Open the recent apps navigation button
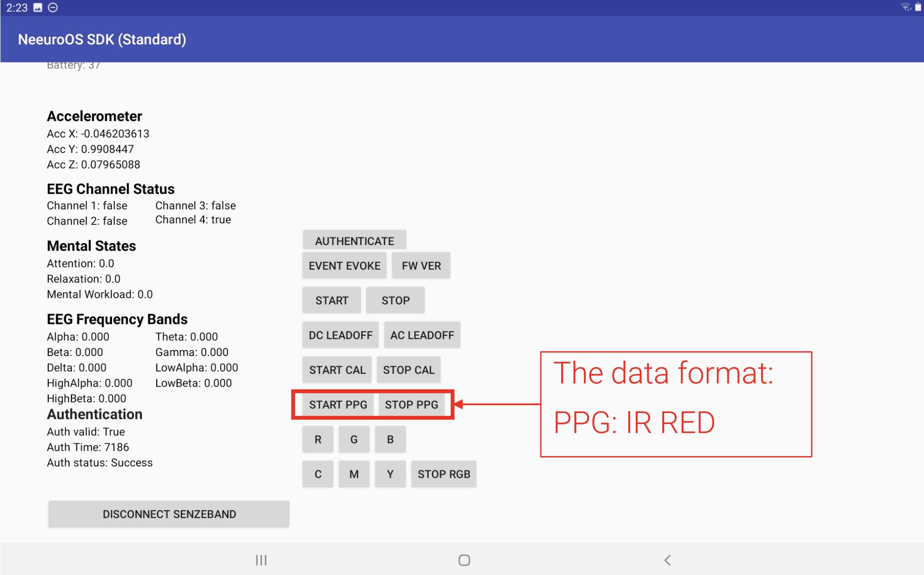The image size is (924, 575). pos(260,560)
